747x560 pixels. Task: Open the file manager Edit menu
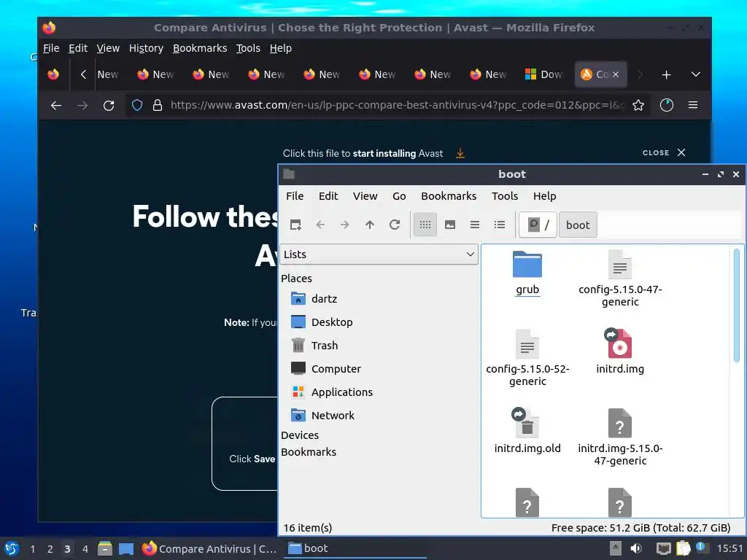(328, 196)
